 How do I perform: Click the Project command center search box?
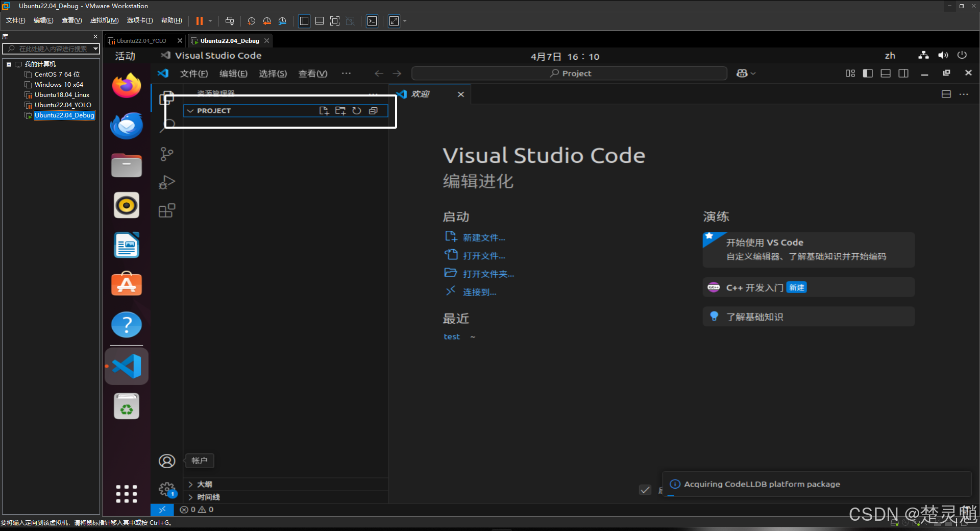pyautogui.click(x=570, y=74)
